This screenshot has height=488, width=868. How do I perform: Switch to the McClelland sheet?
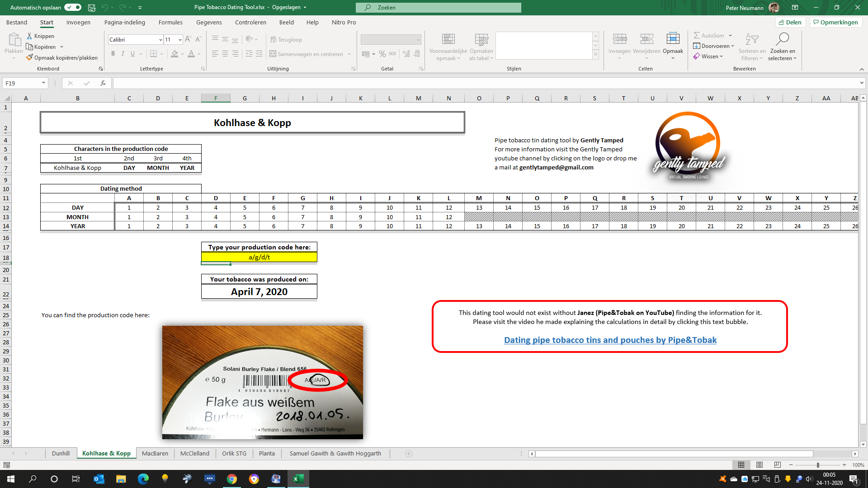[194, 454]
